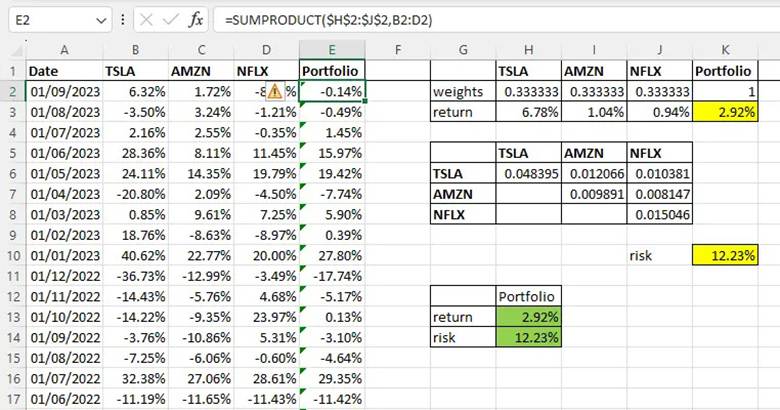Select column header E

click(333, 49)
